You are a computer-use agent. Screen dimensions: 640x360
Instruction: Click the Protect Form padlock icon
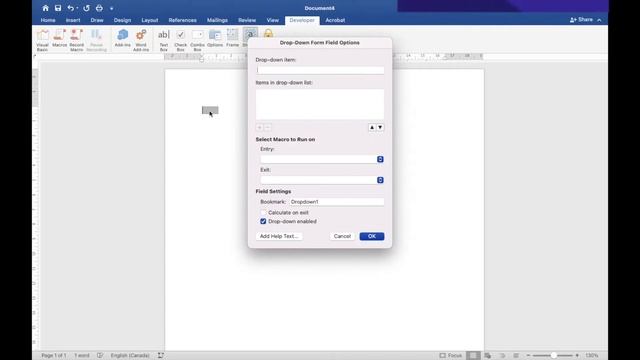pos(268,33)
